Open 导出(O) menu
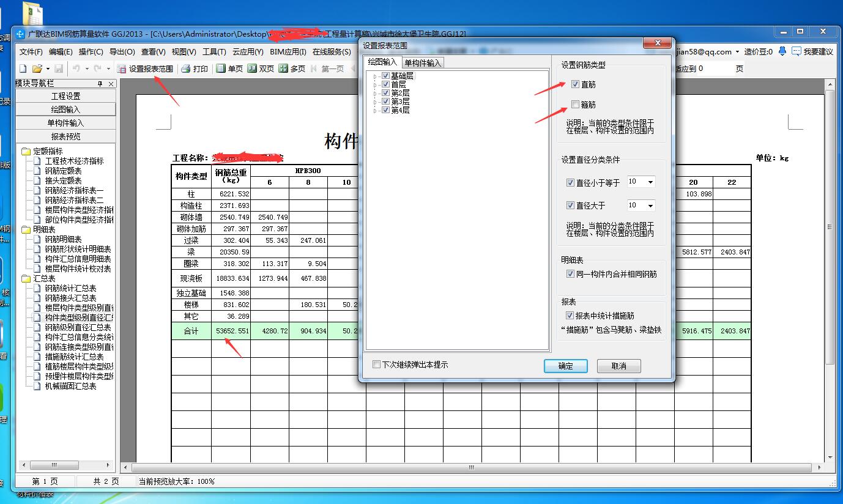The height and width of the screenshot is (504, 843). coord(122,52)
